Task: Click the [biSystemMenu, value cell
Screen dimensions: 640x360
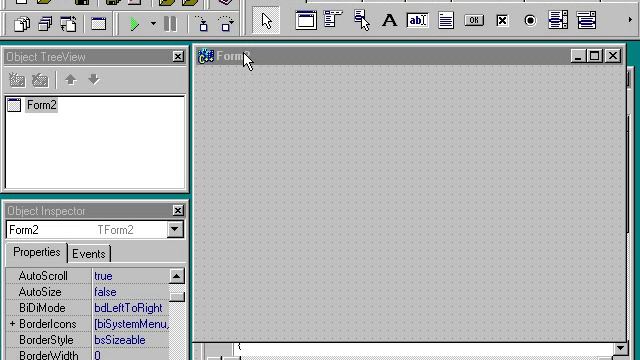Action: click(131, 324)
